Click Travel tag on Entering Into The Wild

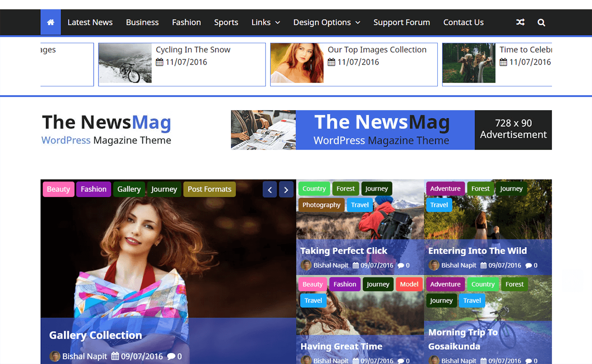coord(439,205)
